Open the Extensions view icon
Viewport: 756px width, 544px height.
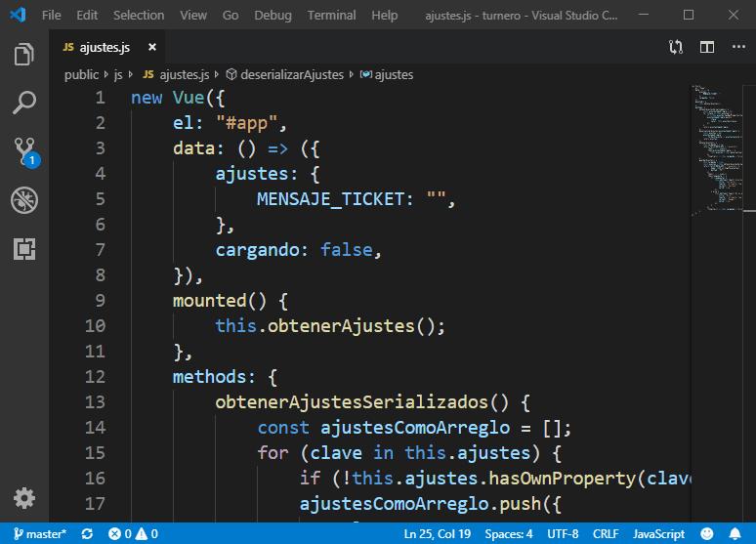(x=24, y=249)
